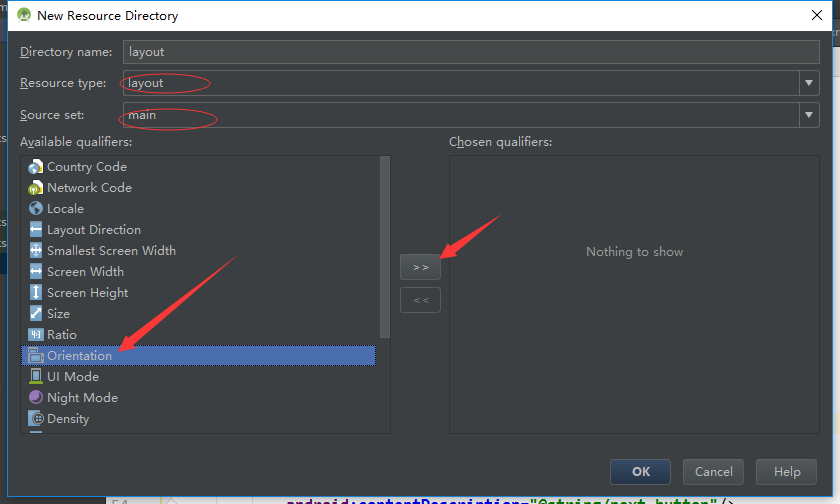Click the Night Mode moon icon
Screen dimensions: 840x504
click(35, 397)
